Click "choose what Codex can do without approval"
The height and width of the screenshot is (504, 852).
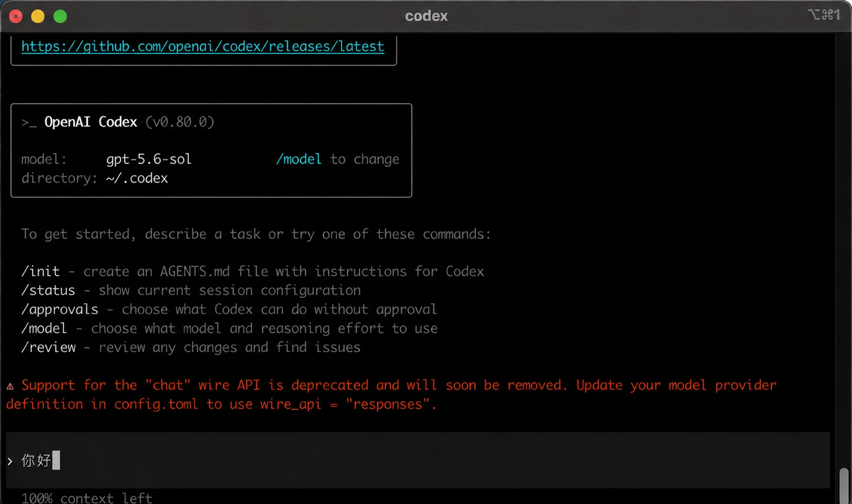coord(279,309)
